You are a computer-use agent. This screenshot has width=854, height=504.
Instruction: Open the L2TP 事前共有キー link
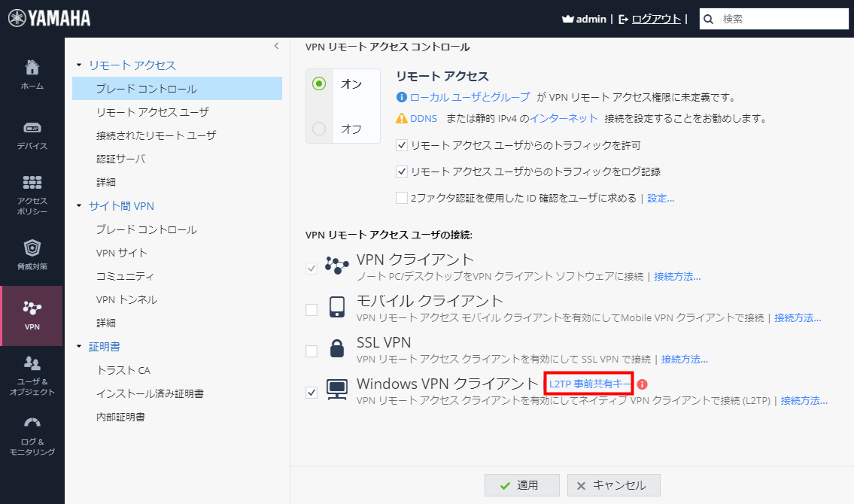pos(588,384)
